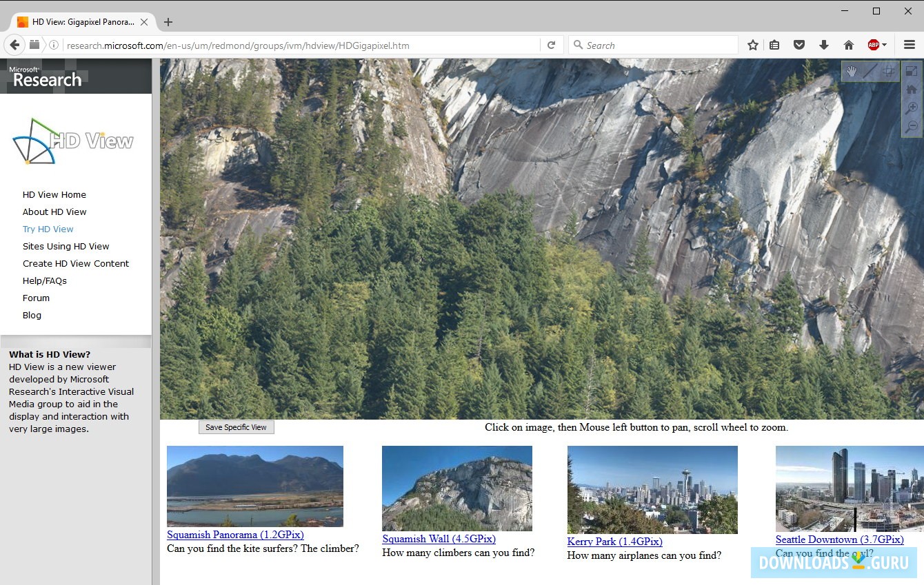Open the HD View Home page
Viewport: 924px width, 585px height.
[x=54, y=195]
